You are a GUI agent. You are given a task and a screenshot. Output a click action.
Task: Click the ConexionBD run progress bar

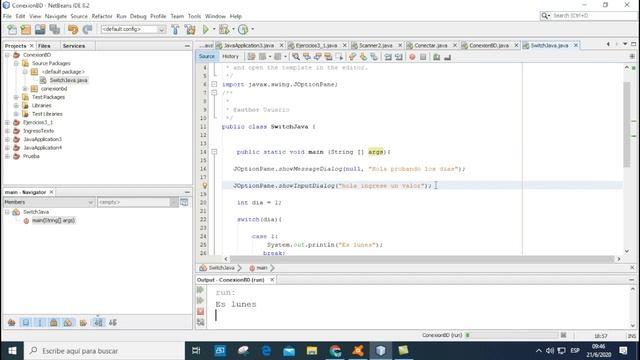(x=514, y=335)
